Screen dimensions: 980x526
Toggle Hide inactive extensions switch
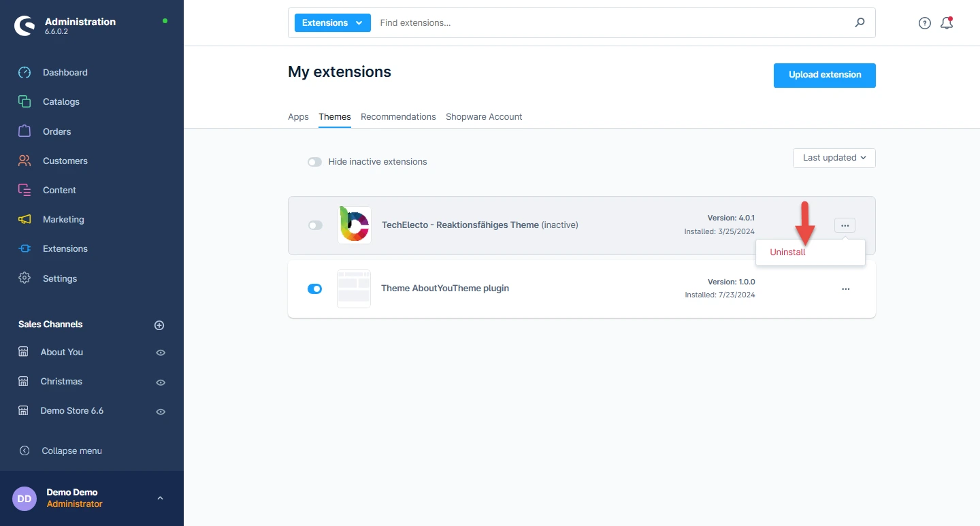tap(314, 162)
